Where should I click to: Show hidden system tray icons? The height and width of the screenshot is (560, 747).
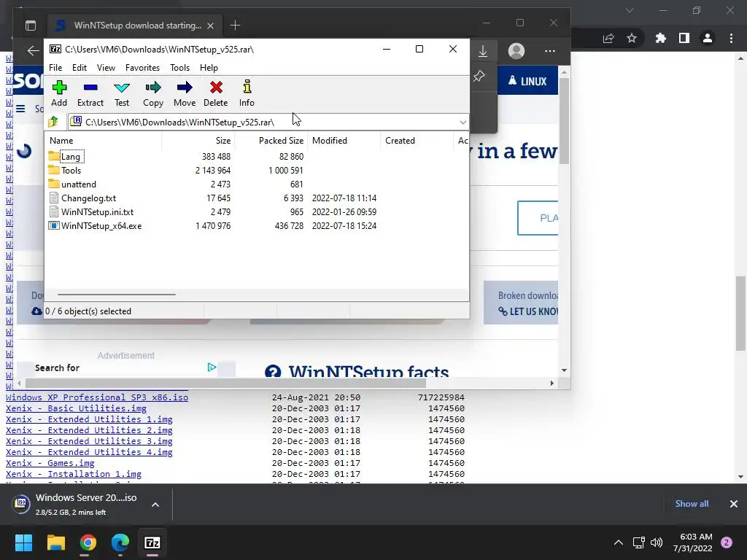click(619, 542)
